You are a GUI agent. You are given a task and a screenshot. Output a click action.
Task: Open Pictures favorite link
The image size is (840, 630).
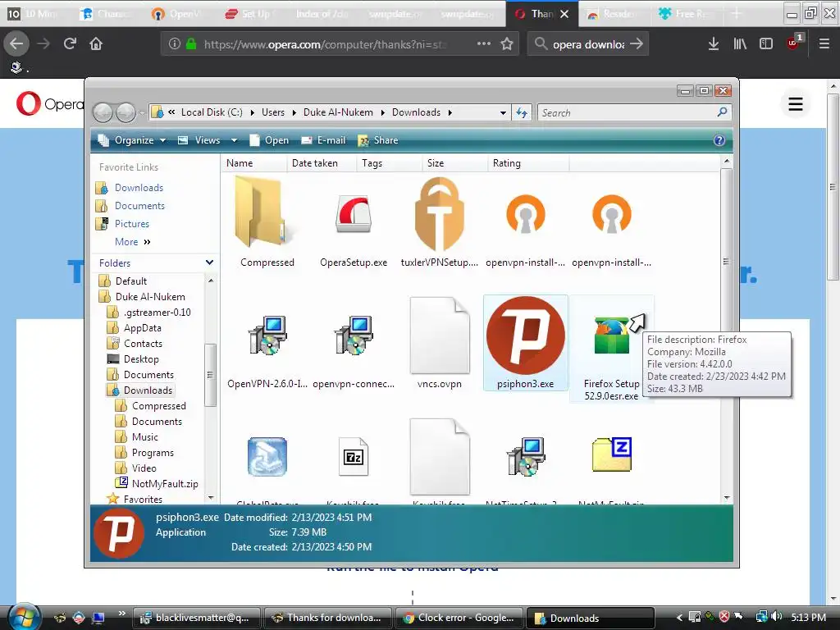132,224
